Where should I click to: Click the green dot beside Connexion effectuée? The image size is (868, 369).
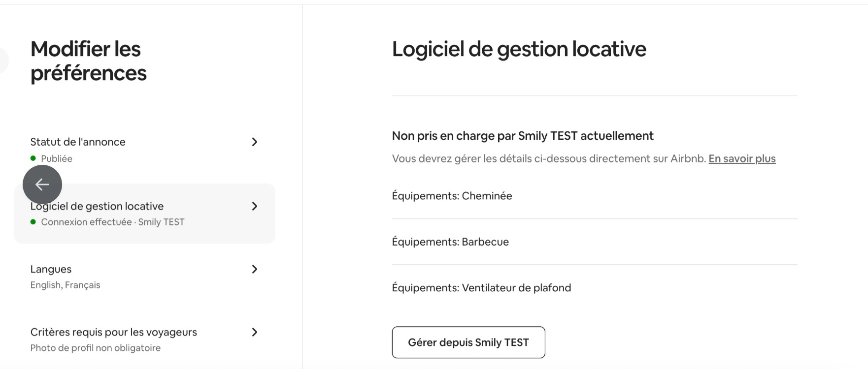tap(33, 222)
